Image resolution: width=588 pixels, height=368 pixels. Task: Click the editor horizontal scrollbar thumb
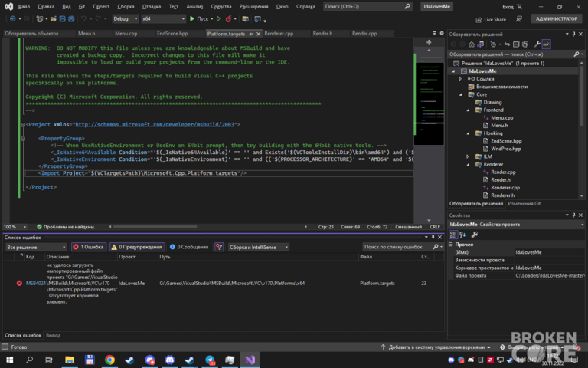pyautogui.click(x=155, y=227)
